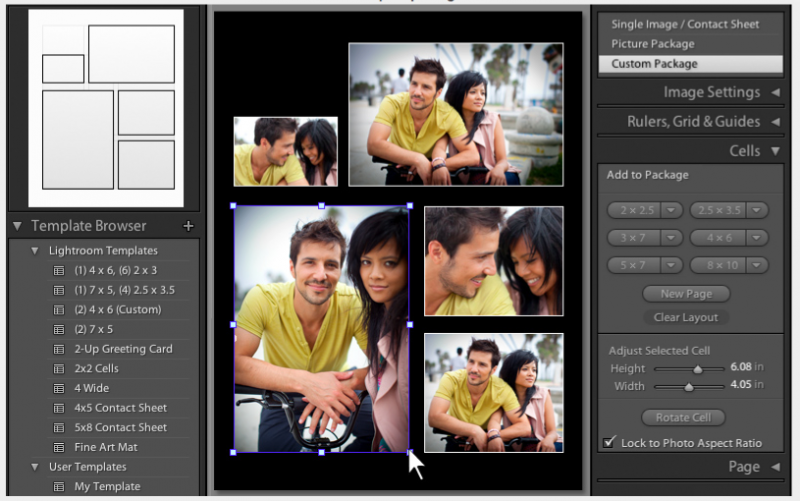The height and width of the screenshot is (501, 800).
Task: Open the 4 x 6 size dropdown arrow
Action: click(x=757, y=238)
